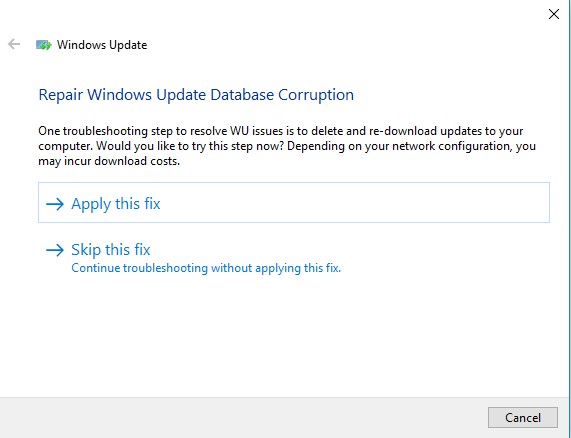
Task: Click the arrow icon beside Skip this fix
Action: pyautogui.click(x=55, y=250)
